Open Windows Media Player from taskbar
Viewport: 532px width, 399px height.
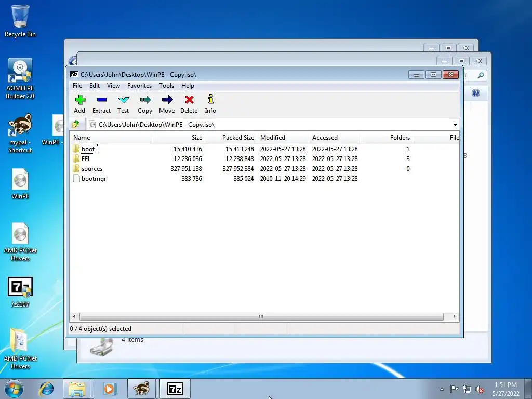(109, 389)
